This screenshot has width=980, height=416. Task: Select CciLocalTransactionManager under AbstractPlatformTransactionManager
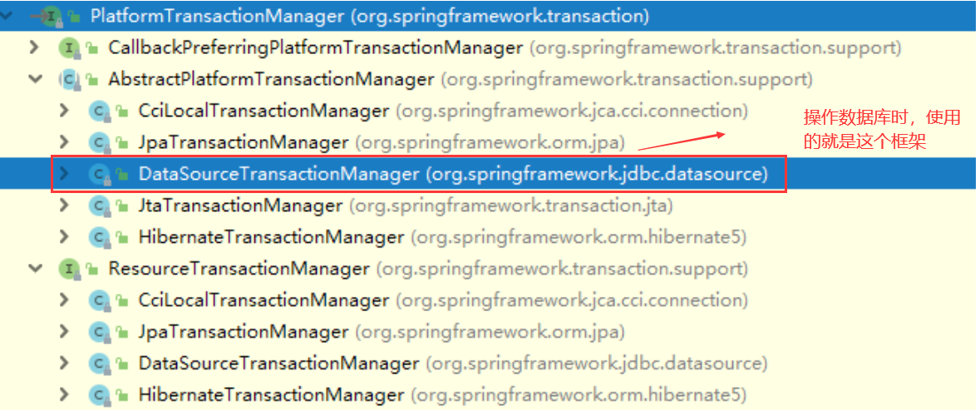coord(263,111)
